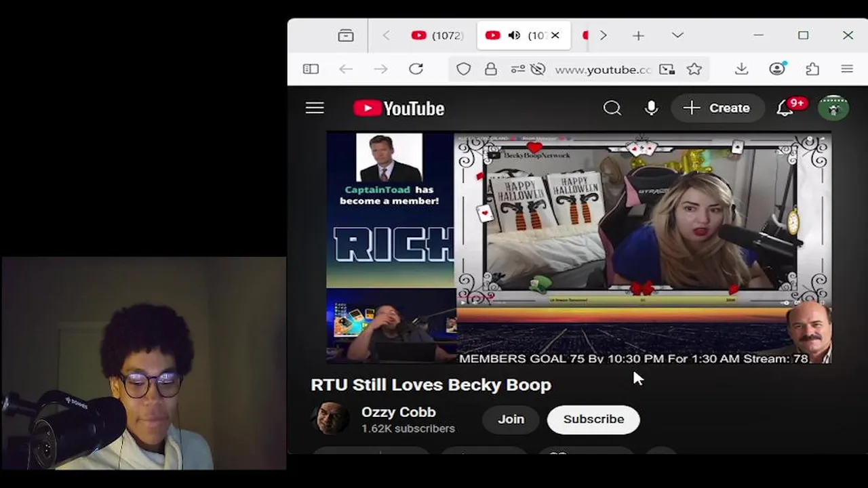Open YouTube search
This screenshot has height=488, width=868.
[612, 108]
